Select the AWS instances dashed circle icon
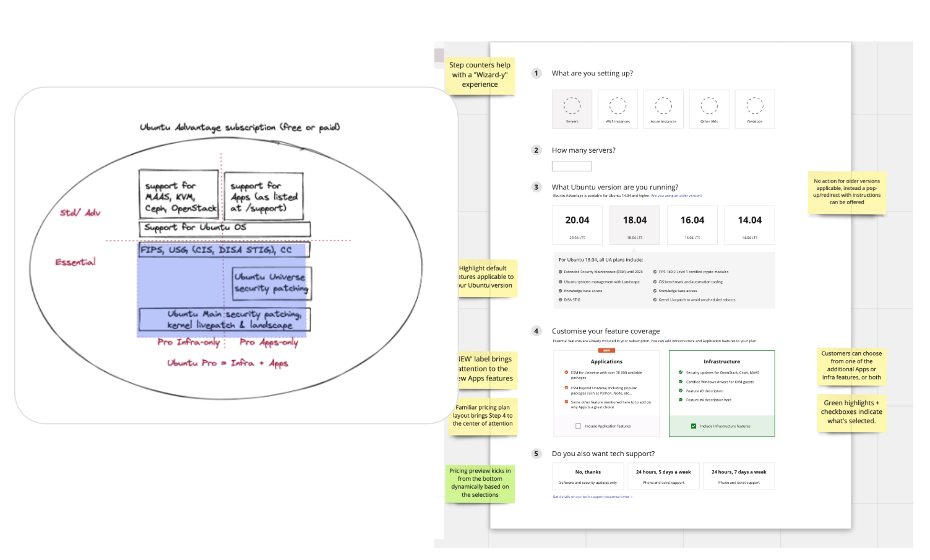 pos(618,105)
